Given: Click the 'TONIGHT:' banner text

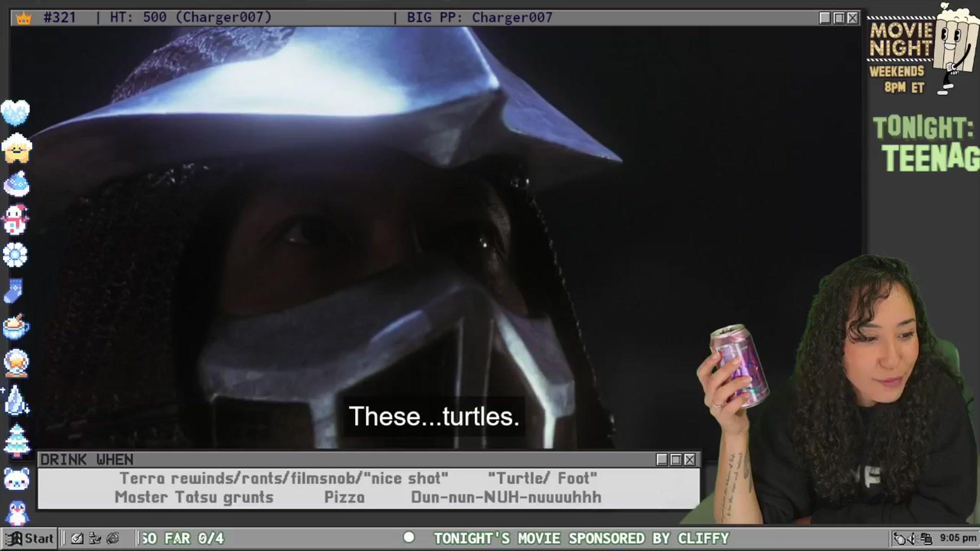Looking at the screenshot, I should tap(923, 128).
